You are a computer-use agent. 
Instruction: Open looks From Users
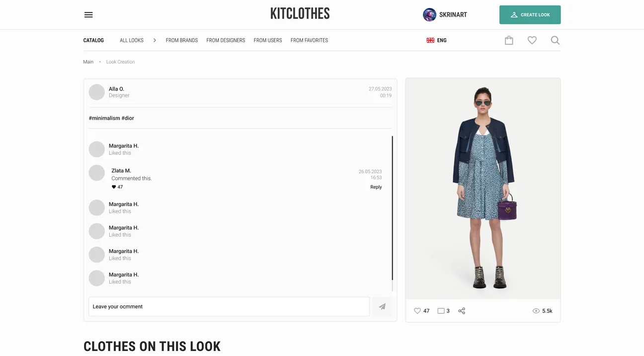click(x=268, y=40)
